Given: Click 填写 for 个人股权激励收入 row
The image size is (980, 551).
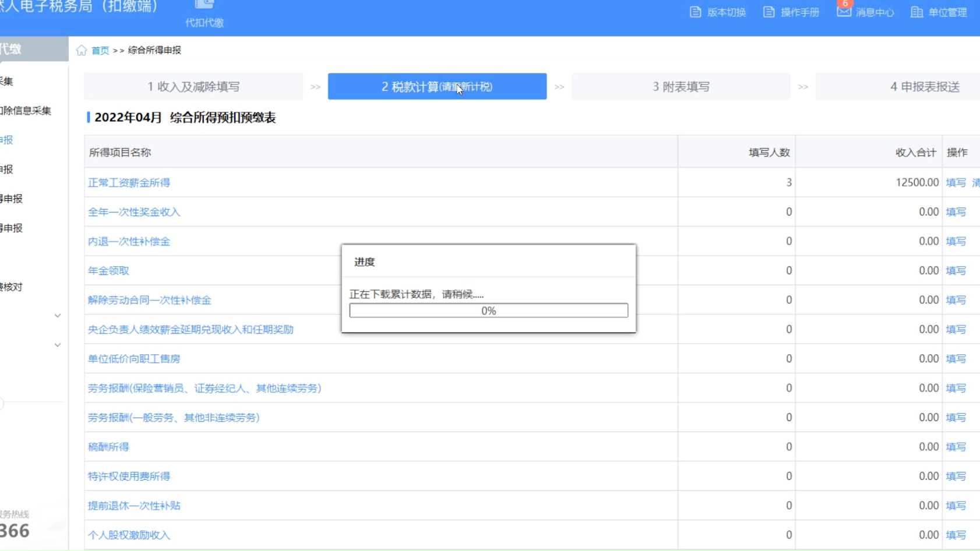Looking at the screenshot, I should [x=956, y=535].
